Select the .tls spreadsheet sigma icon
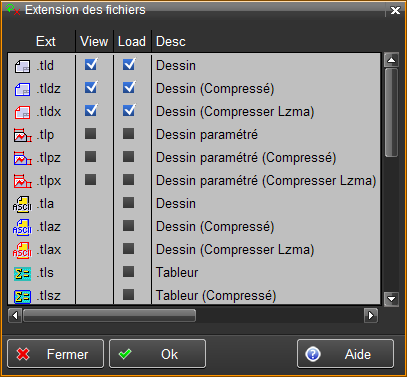Image resolution: width=407 pixels, height=377 pixels. point(22,273)
